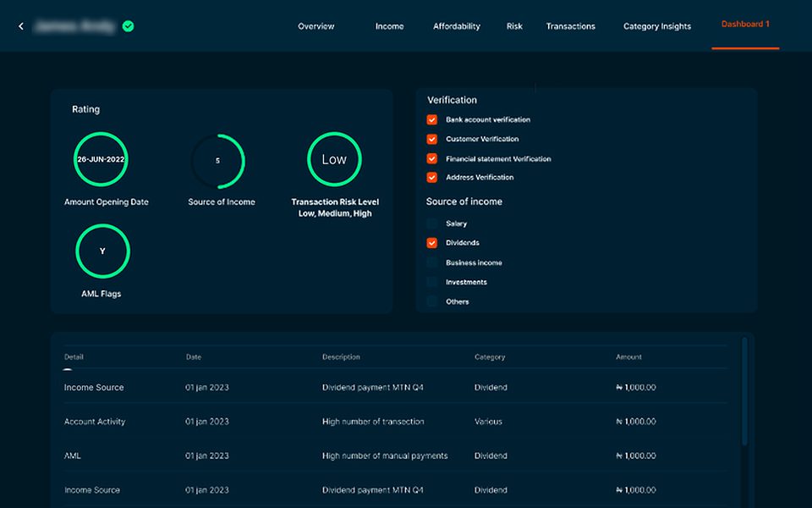Screen dimensions: 812x508
Task: Click the Various category cell
Action: pyautogui.click(x=488, y=422)
